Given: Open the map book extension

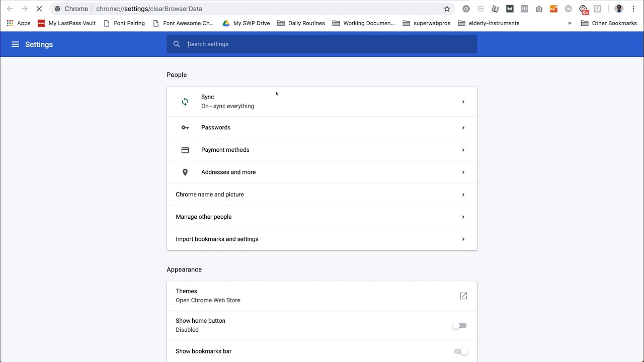Looking at the screenshot, I should point(495,9).
